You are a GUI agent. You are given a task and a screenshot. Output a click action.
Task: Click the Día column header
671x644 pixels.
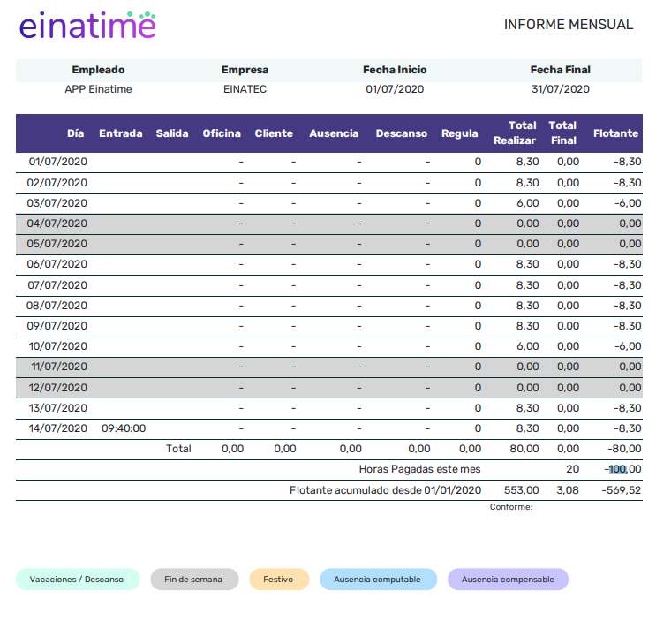point(75,133)
